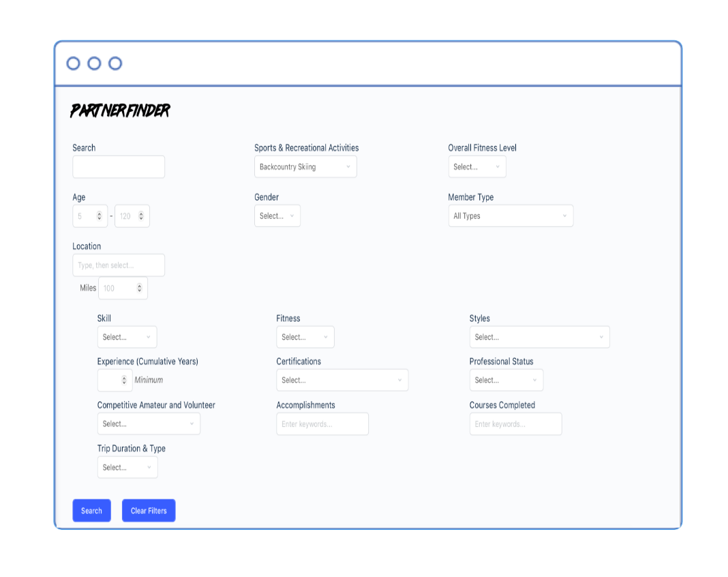Open the Professional Status dropdown
The image size is (728, 577).
tap(506, 381)
